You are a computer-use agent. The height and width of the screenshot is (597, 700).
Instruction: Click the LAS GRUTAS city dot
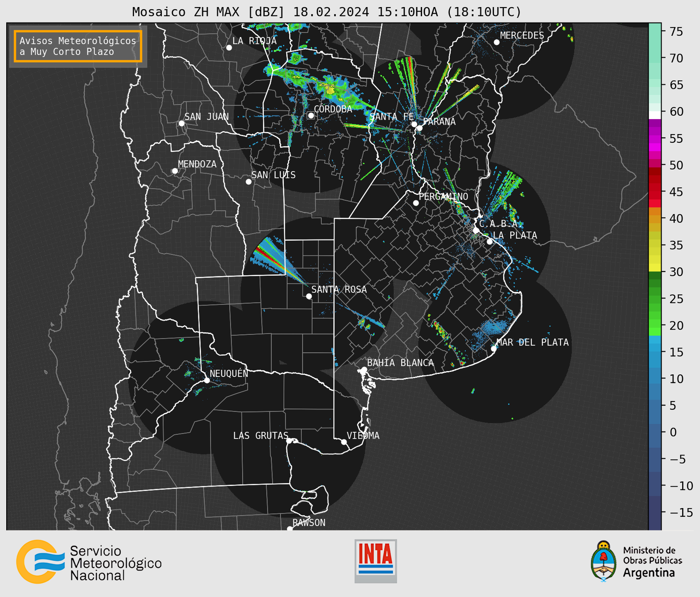tap(289, 441)
